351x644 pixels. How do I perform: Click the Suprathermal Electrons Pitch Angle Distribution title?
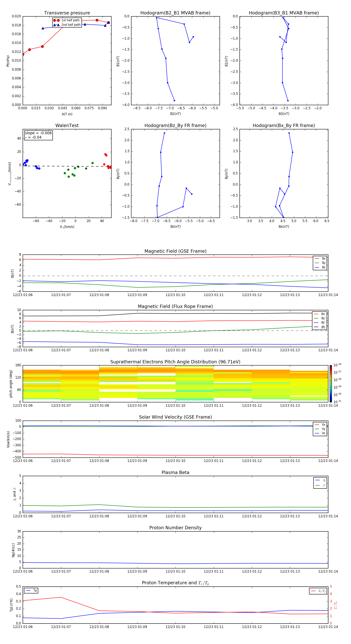pos(175,362)
